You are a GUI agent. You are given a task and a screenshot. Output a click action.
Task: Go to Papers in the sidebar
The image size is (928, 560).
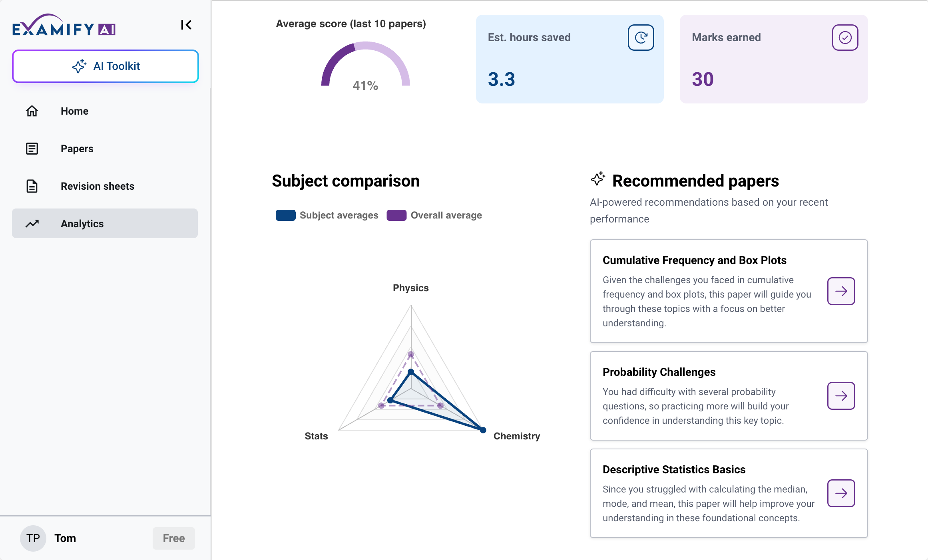coord(77,149)
